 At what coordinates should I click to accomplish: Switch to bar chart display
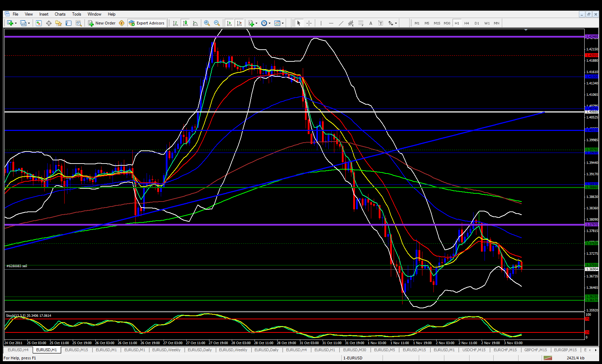point(175,23)
